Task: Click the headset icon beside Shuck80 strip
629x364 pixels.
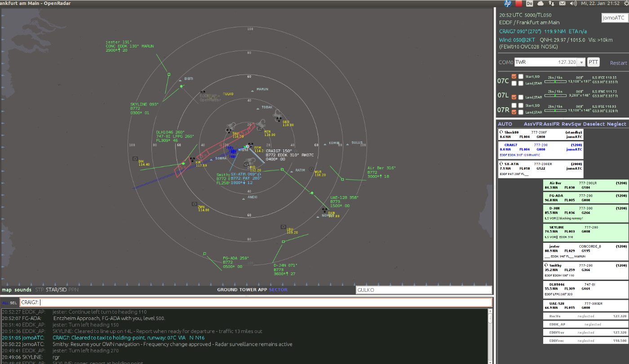Action: tap(501, 132)
